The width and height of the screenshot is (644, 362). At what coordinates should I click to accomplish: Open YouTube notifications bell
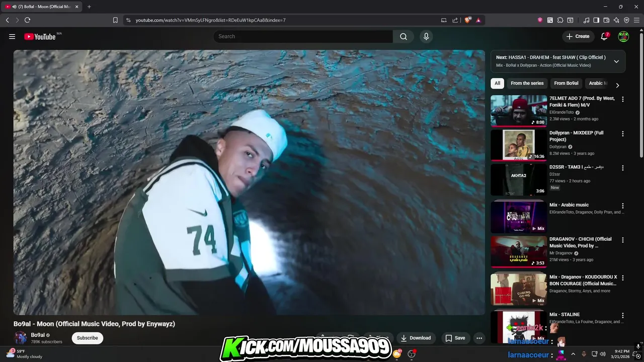click(604, 36)
